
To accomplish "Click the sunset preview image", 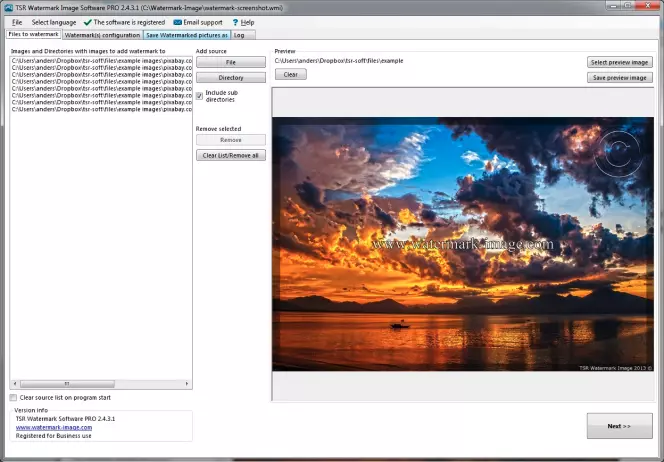I will (x=462, y=244).
